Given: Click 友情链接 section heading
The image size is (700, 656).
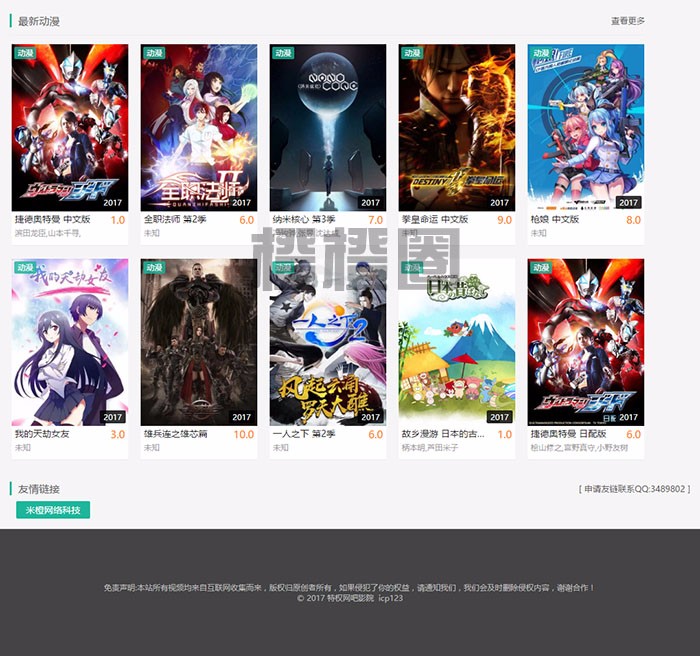Looking at the screenshot, I should (x=39, y=489).
